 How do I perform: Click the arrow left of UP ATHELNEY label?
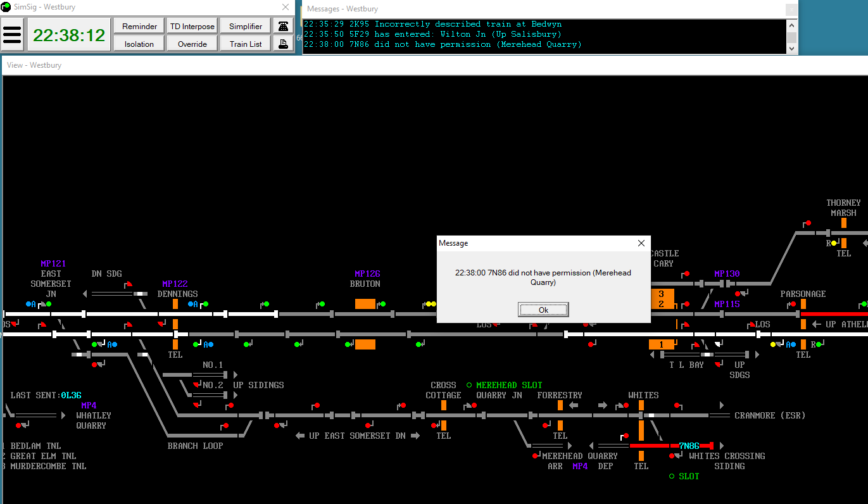click(x=817, y=325)
